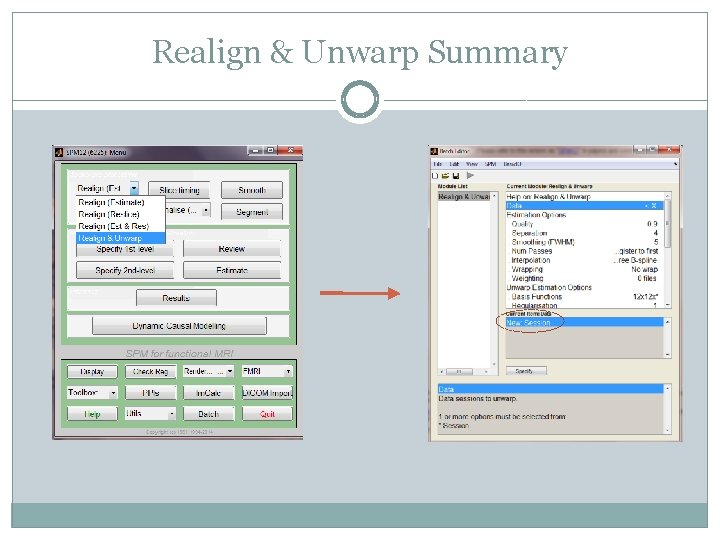Viewport: 720px width, 540px height.
Task: Click the Open folder icon in Batch Editor
Action: tap(445, 175)
